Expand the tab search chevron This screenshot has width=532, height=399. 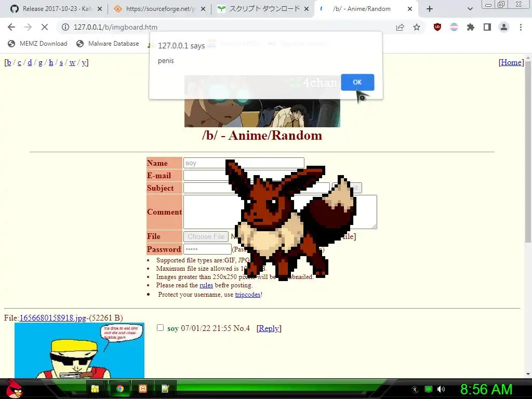pyautogui.click(x=470, y=9)
